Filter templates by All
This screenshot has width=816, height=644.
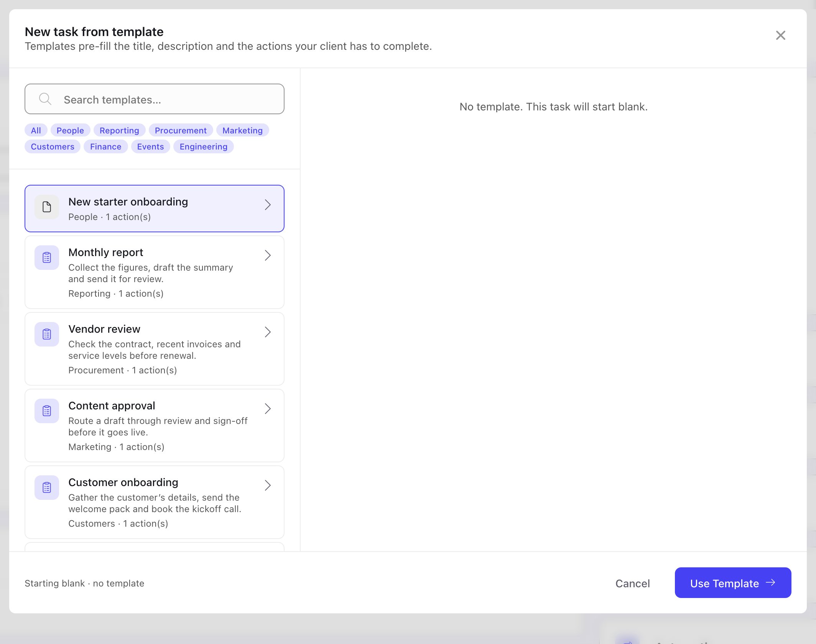36,130
